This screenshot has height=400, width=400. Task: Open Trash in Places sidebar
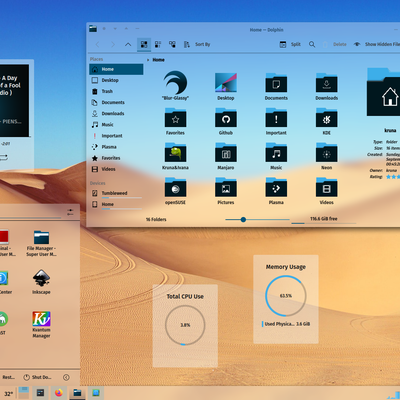click(116, 91)
